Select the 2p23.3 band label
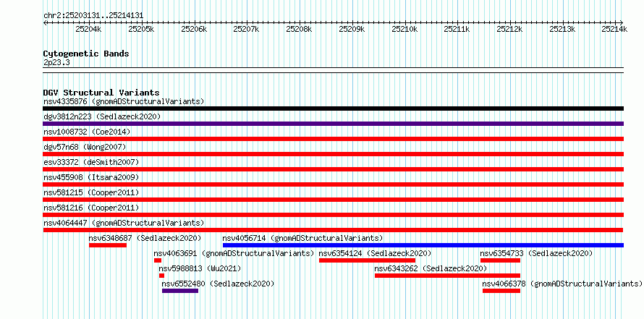Viewport: 644px width, 319px height. [56, 62]
